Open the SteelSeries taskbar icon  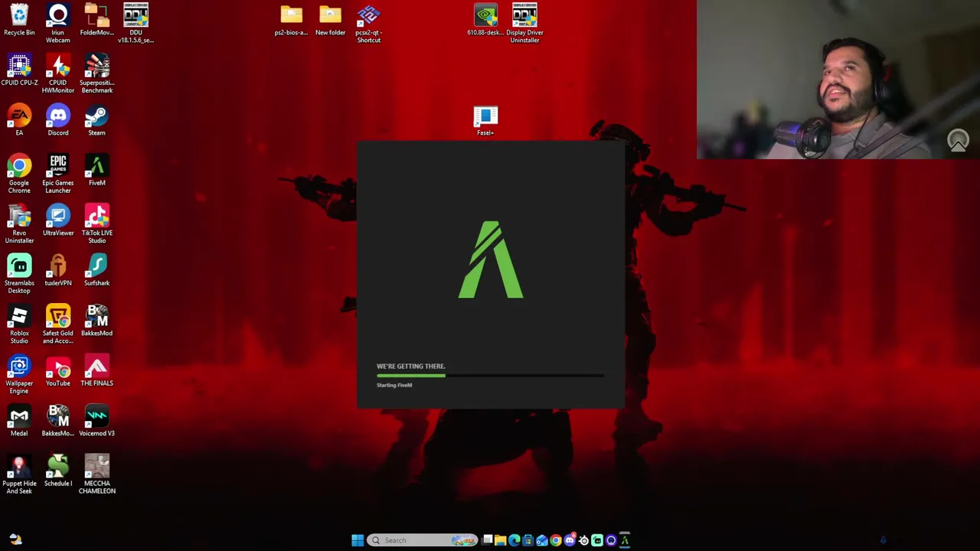(x=583, y=540)
